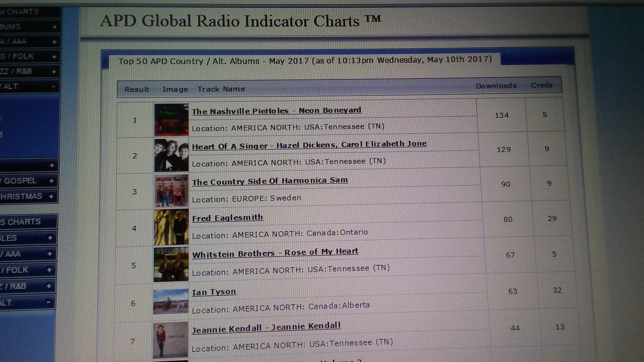This screenshot has height=362, width=644.
Task: Open The Nashville PieHoles Neon Boneyard link
Action: click(276, 111)
